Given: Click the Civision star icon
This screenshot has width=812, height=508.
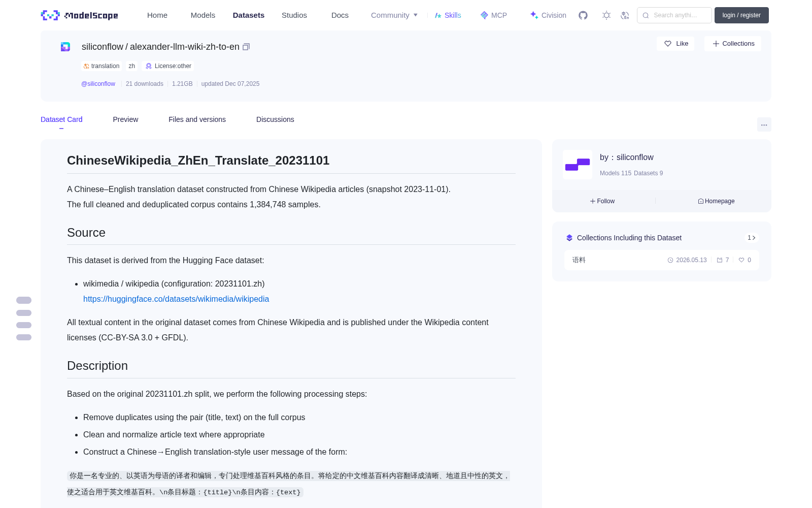Looking at the screenshot, I should (534, 15).
